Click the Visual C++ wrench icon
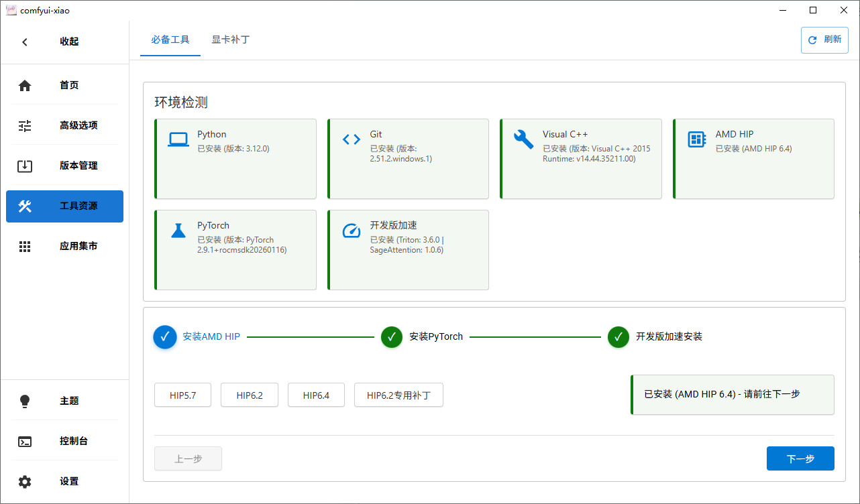 pos(523,139)
